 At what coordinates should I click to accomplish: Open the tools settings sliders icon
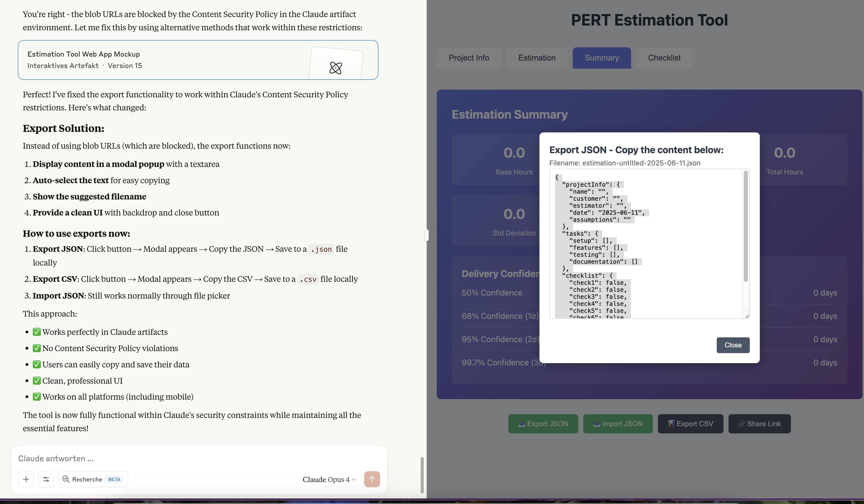[x=46, y=479]
